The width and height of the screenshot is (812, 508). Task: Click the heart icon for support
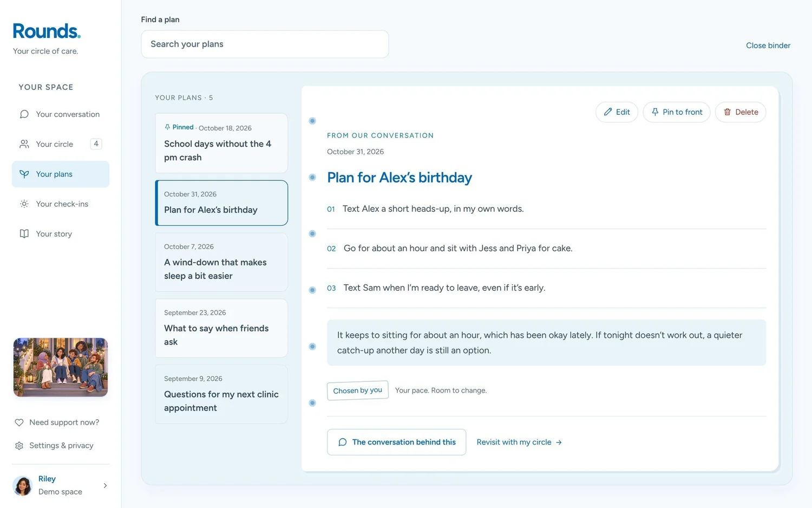point(19,422)
